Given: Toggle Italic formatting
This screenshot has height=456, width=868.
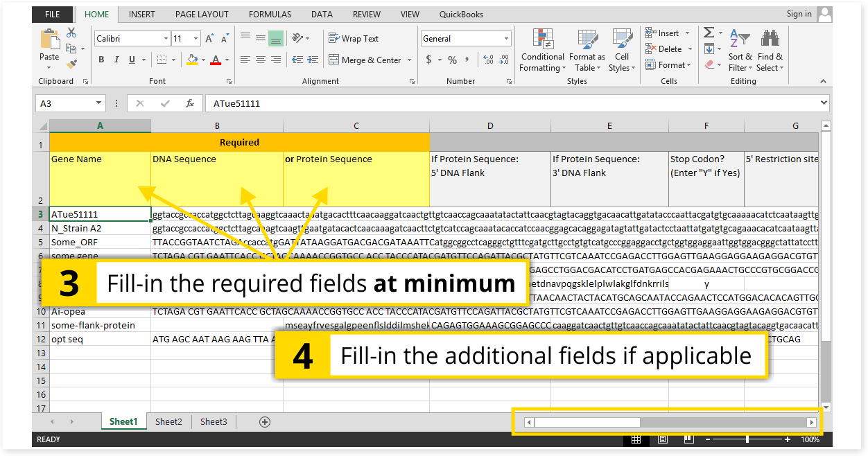Looking at the screenshot, I should (116, 60).
